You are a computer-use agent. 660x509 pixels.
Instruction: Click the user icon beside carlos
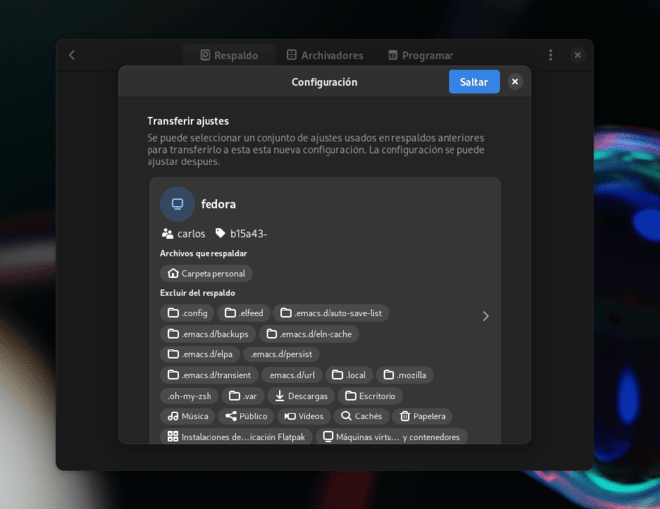(x=168, y=234)
